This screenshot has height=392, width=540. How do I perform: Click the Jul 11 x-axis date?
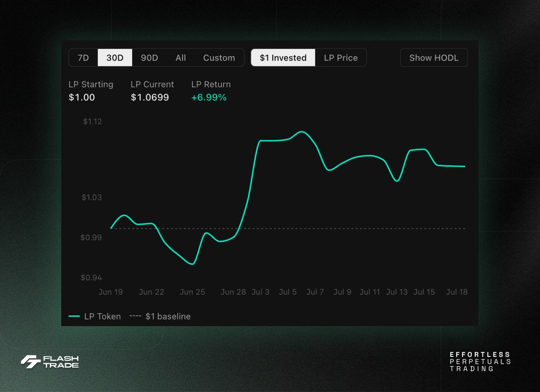[x=370, y=292]
